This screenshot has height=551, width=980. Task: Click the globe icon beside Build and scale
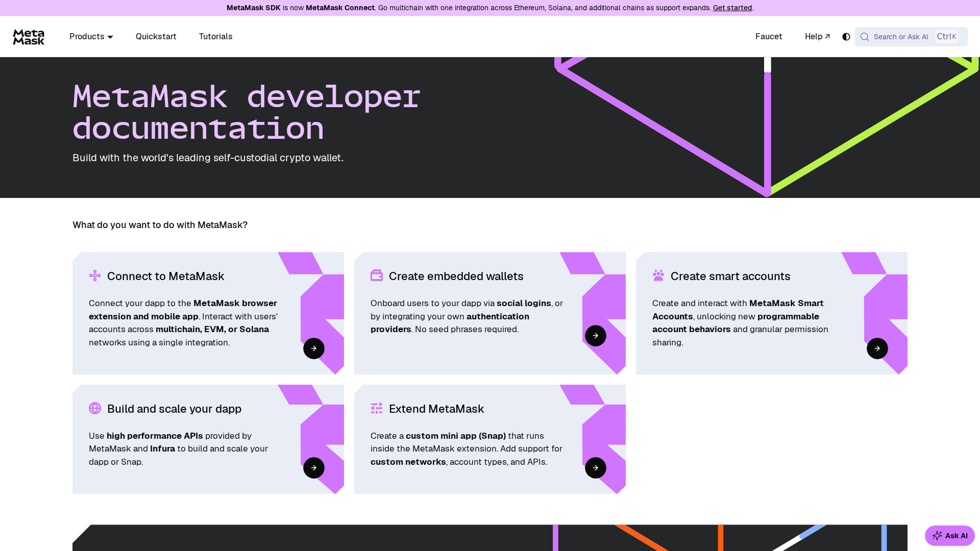[95, 408]
